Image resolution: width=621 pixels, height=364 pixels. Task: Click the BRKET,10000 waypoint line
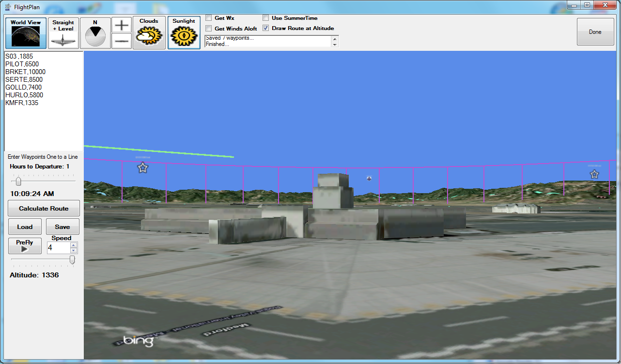tap(25, 72)
